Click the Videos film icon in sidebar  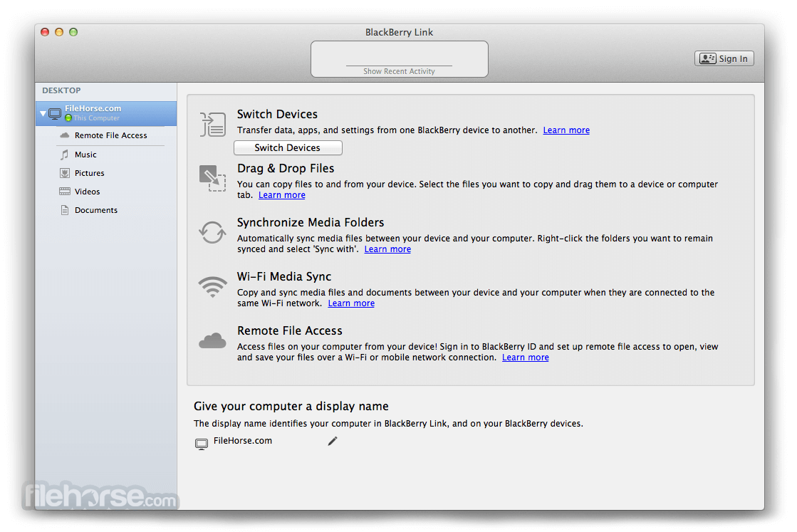click(x=65, y=192)
